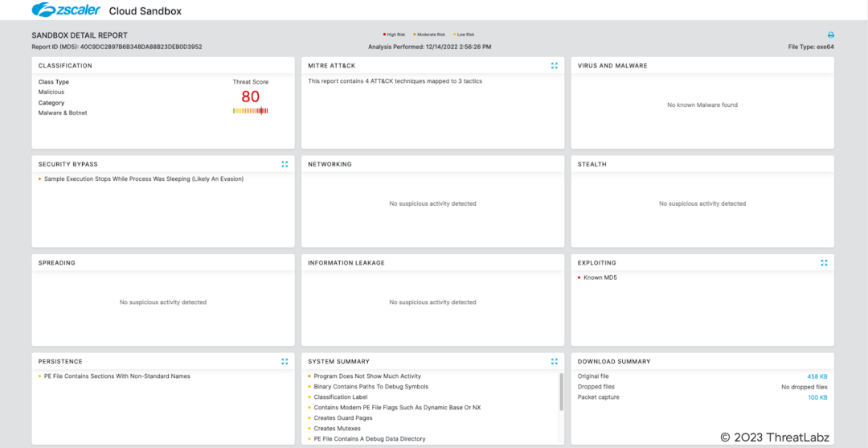Expand the Exploiting panel

coord(824,263)
